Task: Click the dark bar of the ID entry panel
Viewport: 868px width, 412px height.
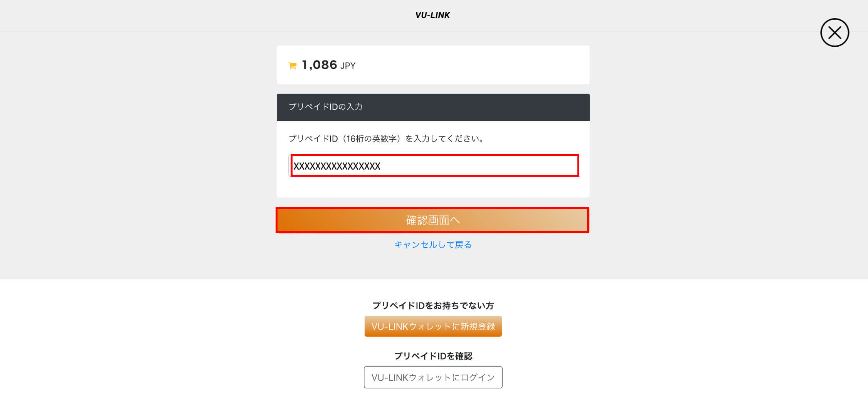Action: point(433,107)
